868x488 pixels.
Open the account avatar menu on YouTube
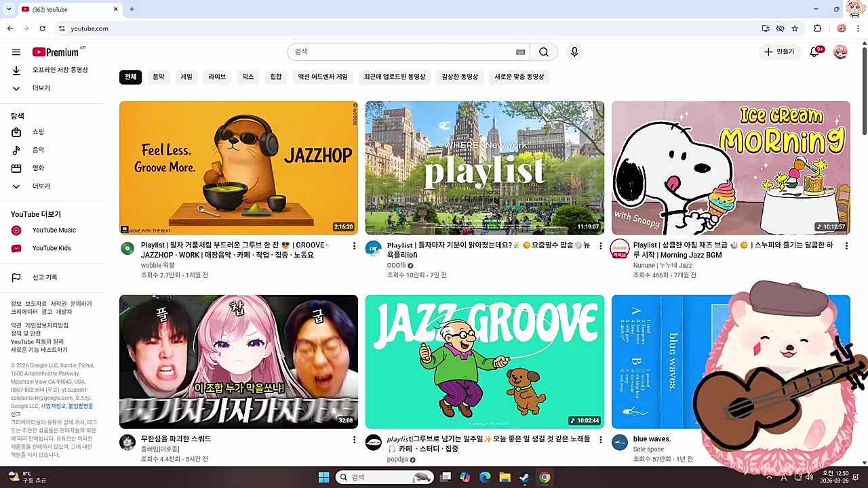840,52
